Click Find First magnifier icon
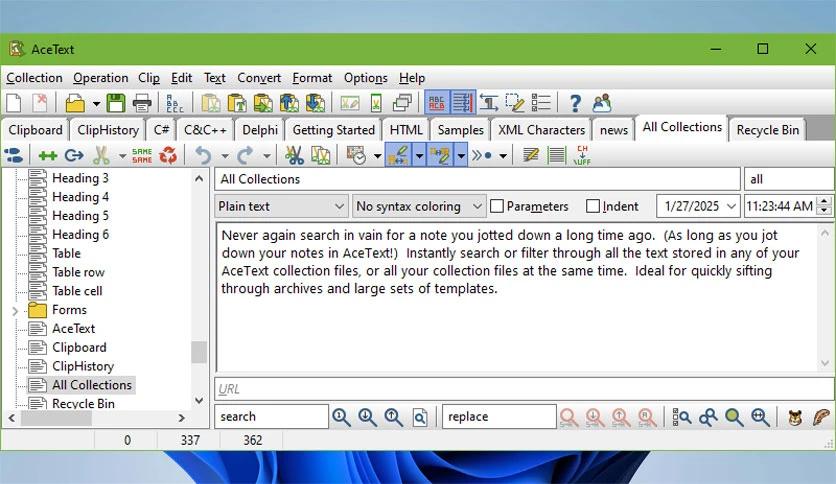The height and width of the screenshot is (484, 836). tap(341, 417)
